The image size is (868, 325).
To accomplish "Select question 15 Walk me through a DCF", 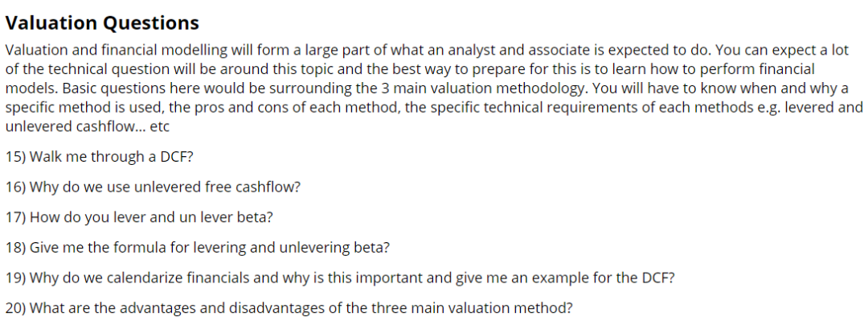I will [100, 157].
